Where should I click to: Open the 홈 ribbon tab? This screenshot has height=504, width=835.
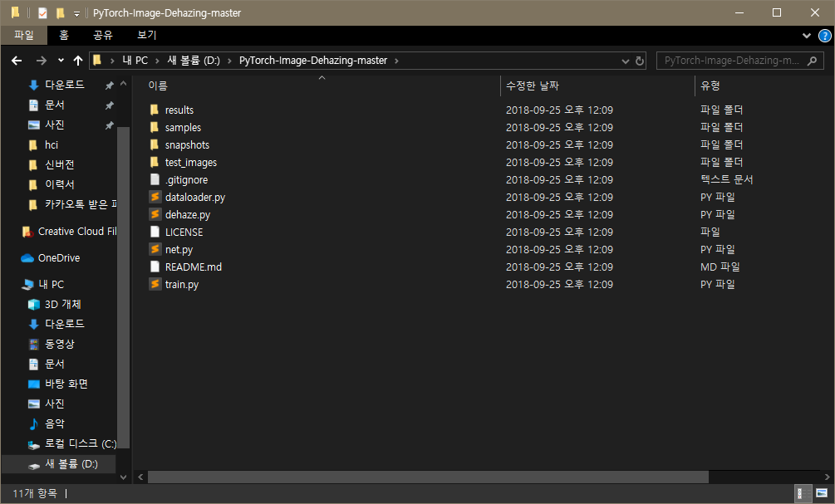64,35
